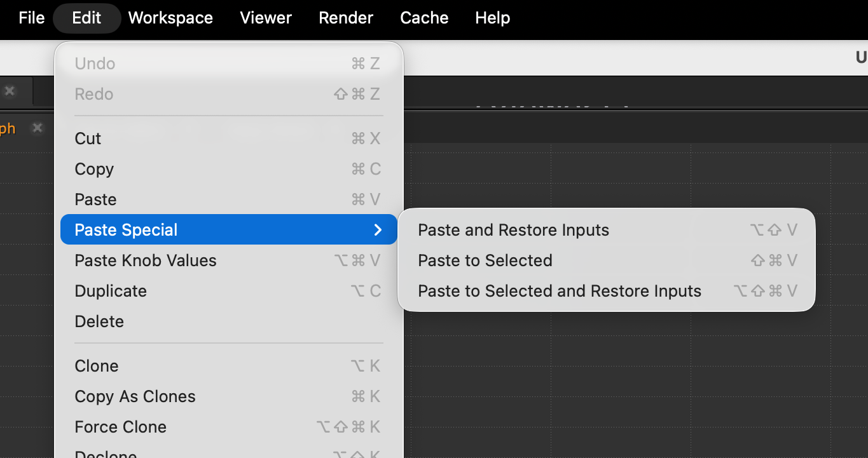The width and height of the screenshot is (868, 458).
Task: Select Copy in the Edit menu
Action: click(x=94, y=169)
